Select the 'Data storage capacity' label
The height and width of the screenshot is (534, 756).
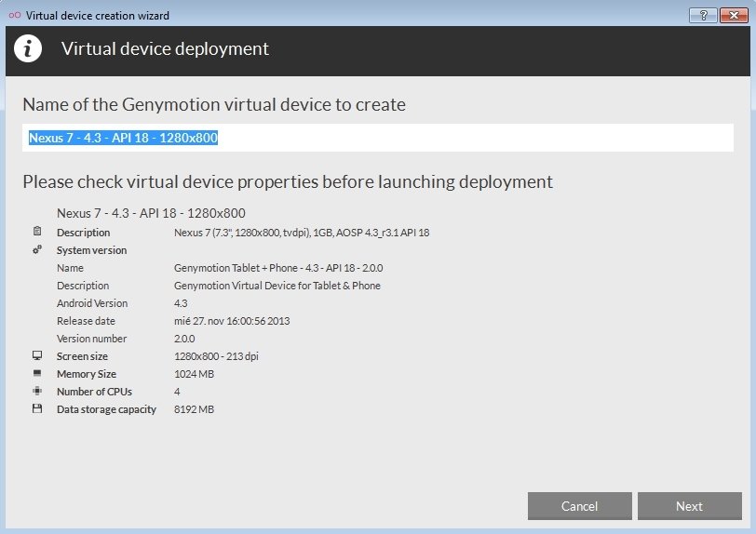tap(106, 409)
